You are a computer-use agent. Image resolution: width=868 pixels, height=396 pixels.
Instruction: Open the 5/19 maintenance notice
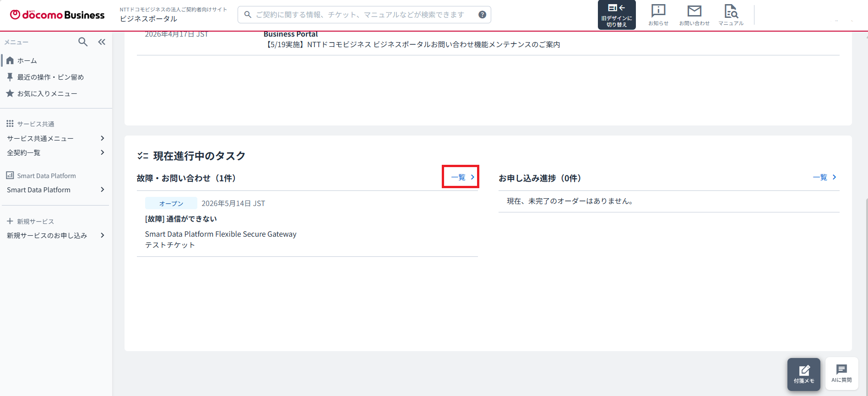point(412,44)
